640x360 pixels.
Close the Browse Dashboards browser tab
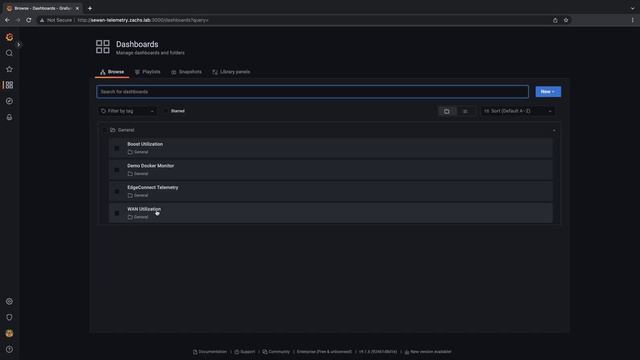click(77, 8)
